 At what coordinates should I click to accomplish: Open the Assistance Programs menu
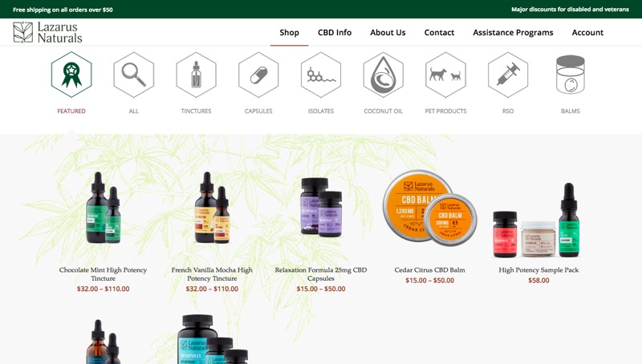[x=513, y=32]
